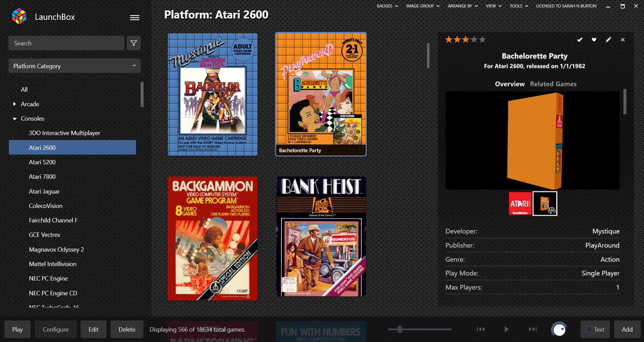644x342 pixels.
Task: Edit game details with pencil icon
Action: coord(608,40)
